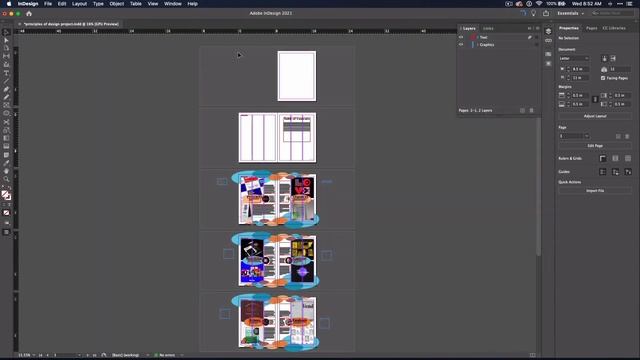Toggle the margins link chain icon
Image resolution: width=640 pixels, height=360 pixels.
[595, 100]
